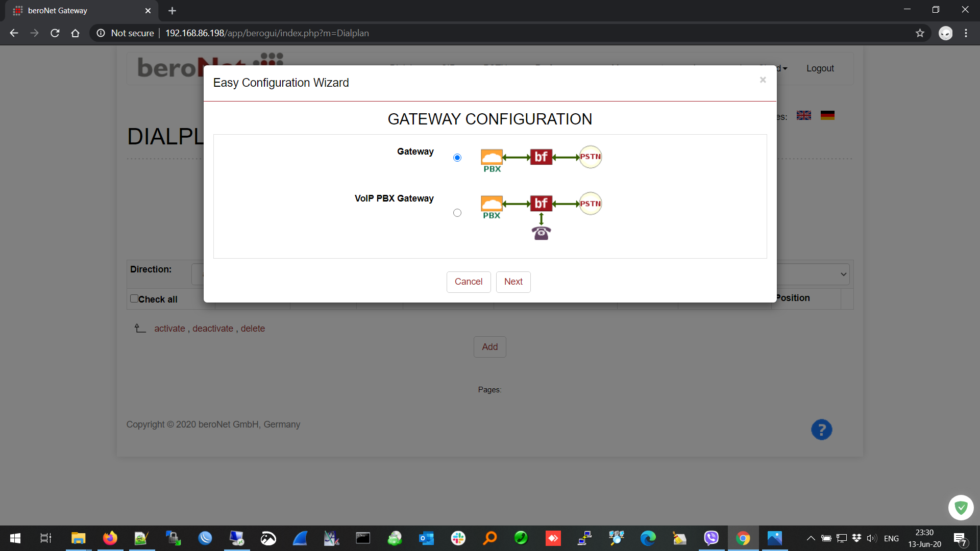980x551 pixels.
Task: Cancel the Easy Configuration Wizard
Action: coord(468,282)
